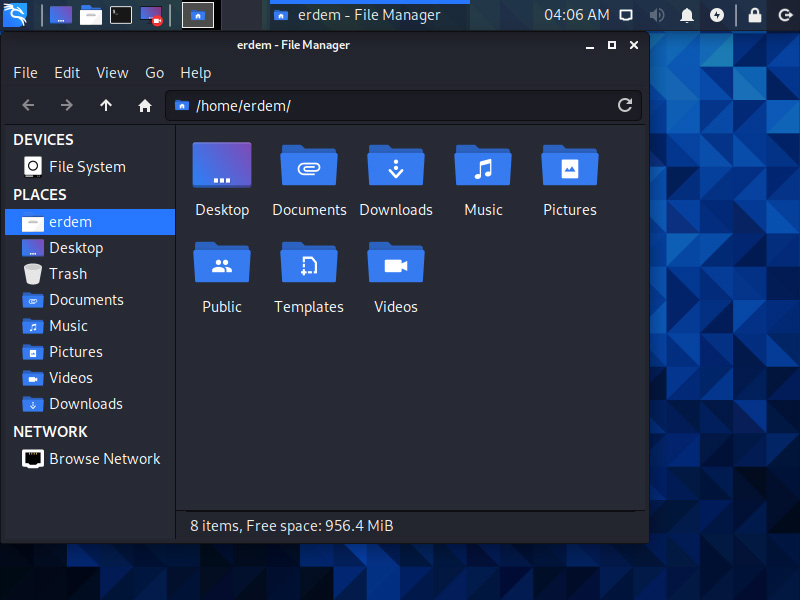The height and width of the screenshot is (600, 800).
Task: Open the Documents folder in the file list
Action: [x=309, y=165]
